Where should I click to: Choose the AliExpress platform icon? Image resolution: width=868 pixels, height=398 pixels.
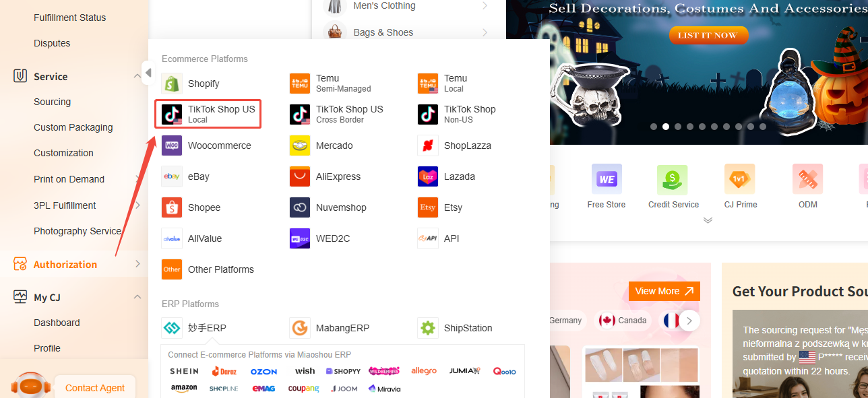(x=300, y=176)
